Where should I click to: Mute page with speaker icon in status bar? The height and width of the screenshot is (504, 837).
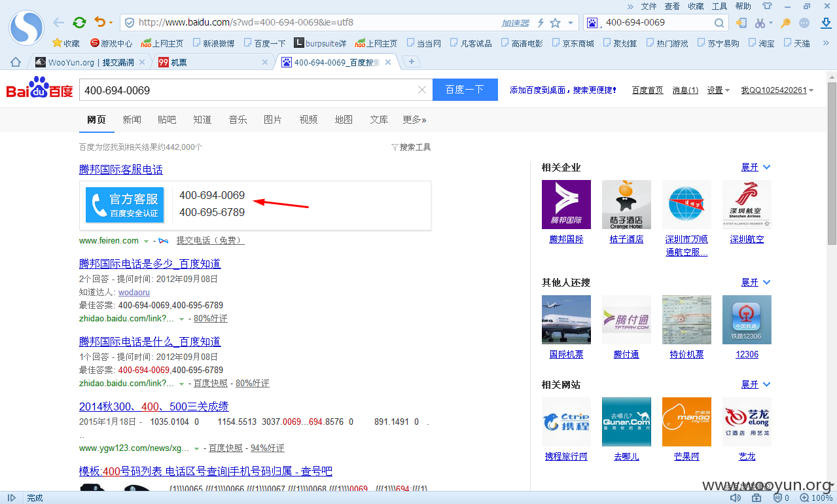pos(736,497)
